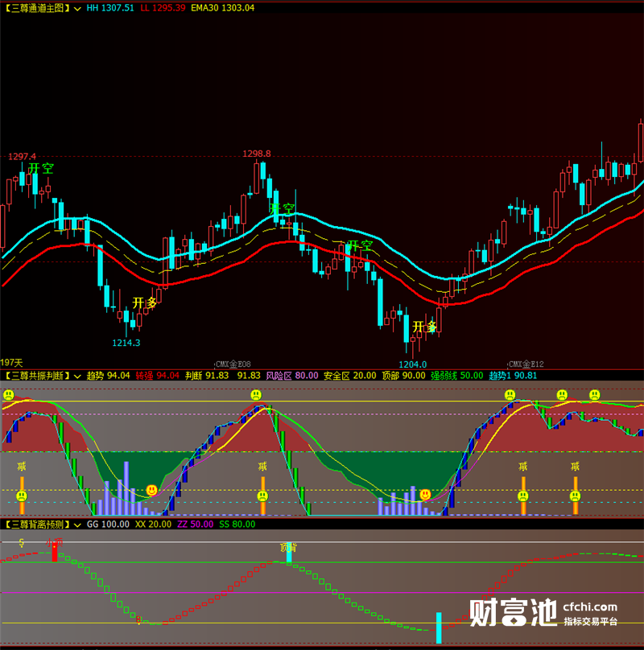
Task: Click the XX 20.00 parameter
Action: pyautogui.click(x=153, y=524)
